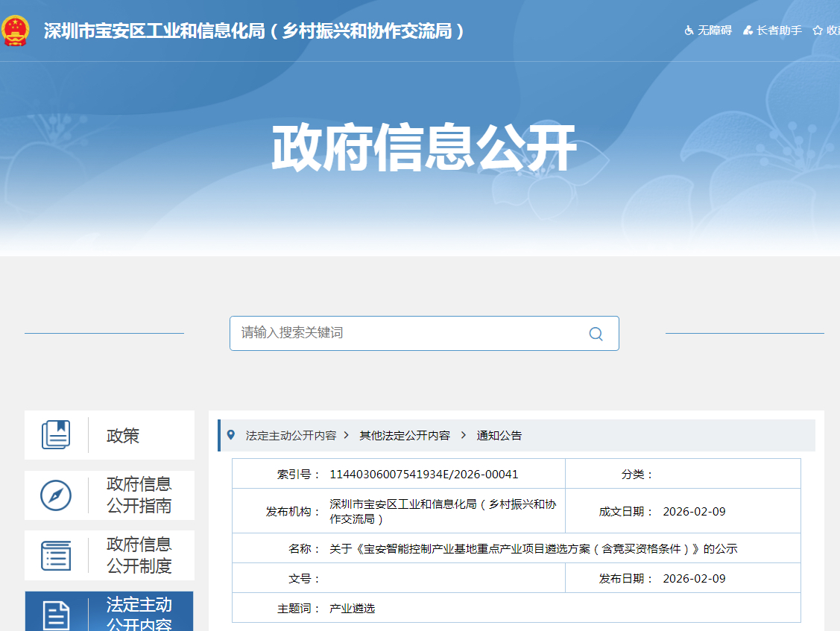The image size is (840, 631).
Task: Click the document icon for 法定主动公开内容
Action: point(56,615)
